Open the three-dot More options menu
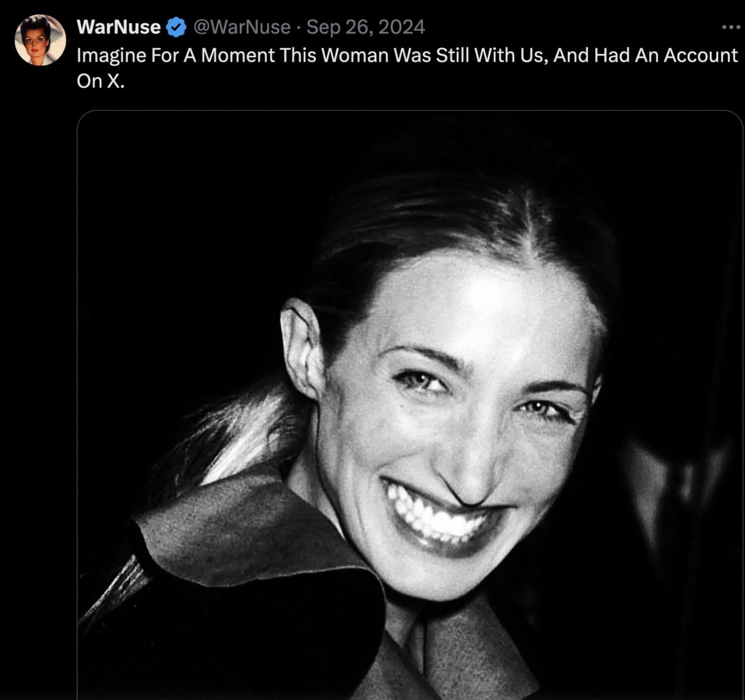 (731, 27)
